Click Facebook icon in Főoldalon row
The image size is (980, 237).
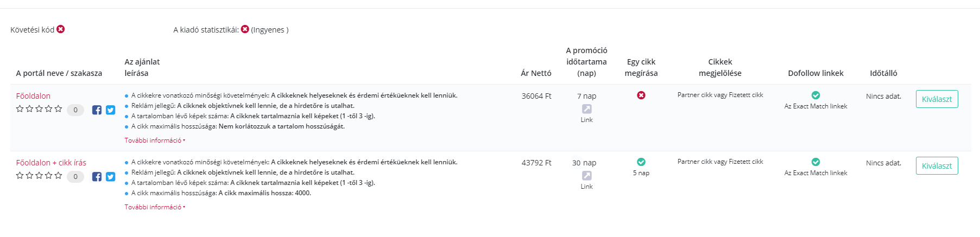click(x=97, y=110)
